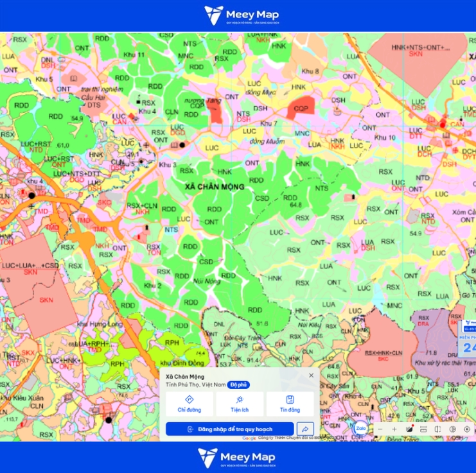
Task: Close the Xã Chân Mộng info card
Action: coord(311,375)
